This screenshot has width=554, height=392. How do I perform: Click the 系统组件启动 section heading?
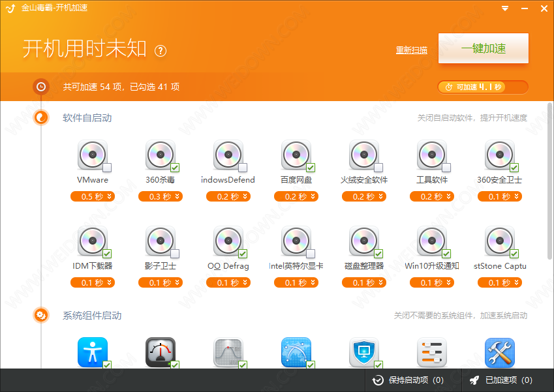click(x=92, y=316)
